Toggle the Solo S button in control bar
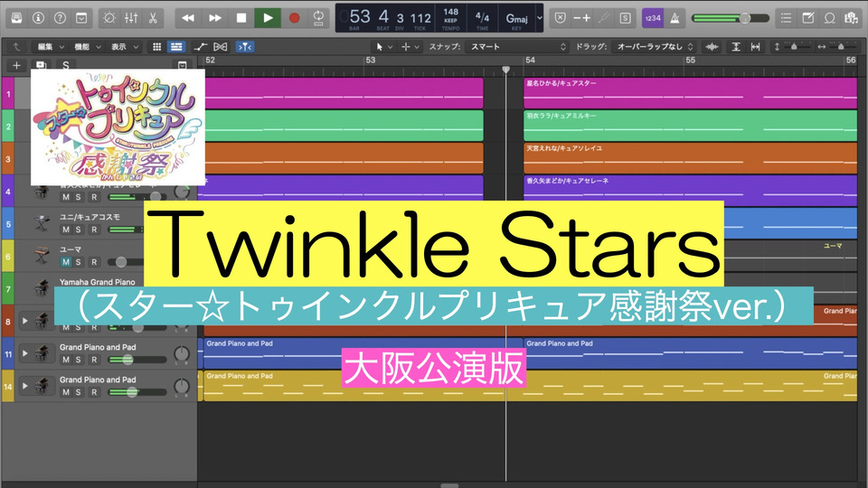Screen dimensions: 868x488 pos(626,18)
